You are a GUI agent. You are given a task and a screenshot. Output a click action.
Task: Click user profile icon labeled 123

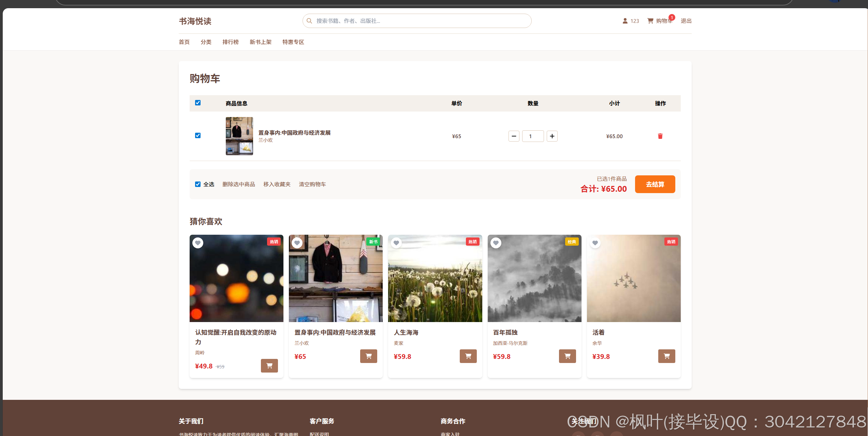[625, 21]
